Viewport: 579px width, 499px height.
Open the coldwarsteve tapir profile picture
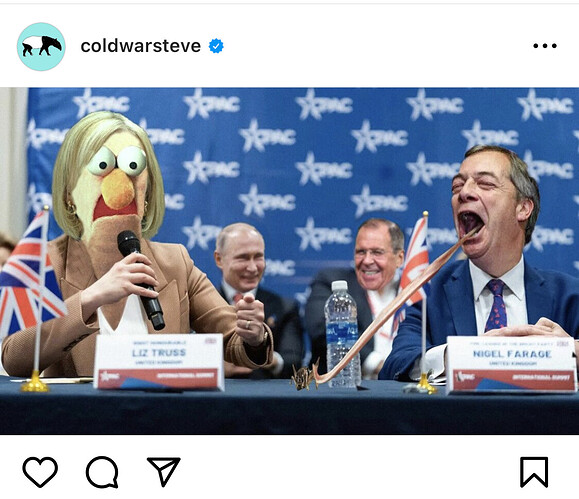41,47
